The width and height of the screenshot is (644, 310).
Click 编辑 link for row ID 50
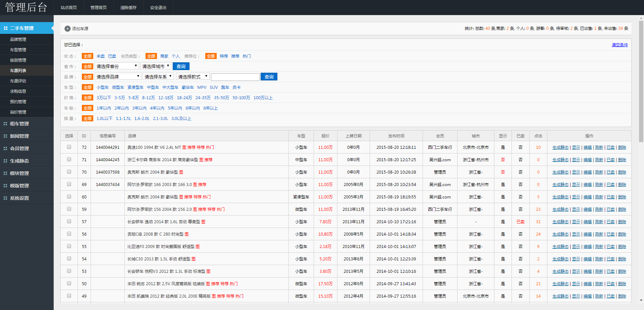click(x=588, y=284)
